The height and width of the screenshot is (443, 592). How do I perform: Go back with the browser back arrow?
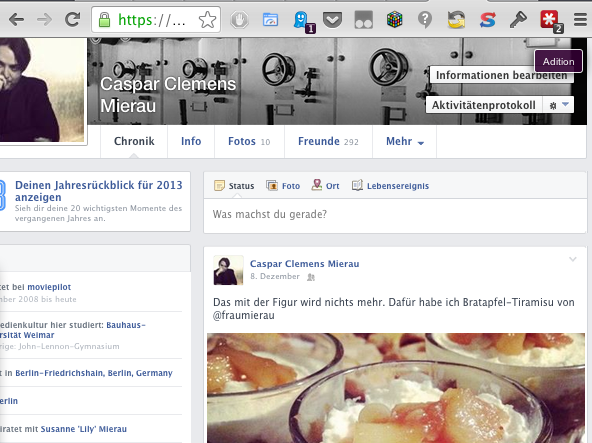click(16, 19)
